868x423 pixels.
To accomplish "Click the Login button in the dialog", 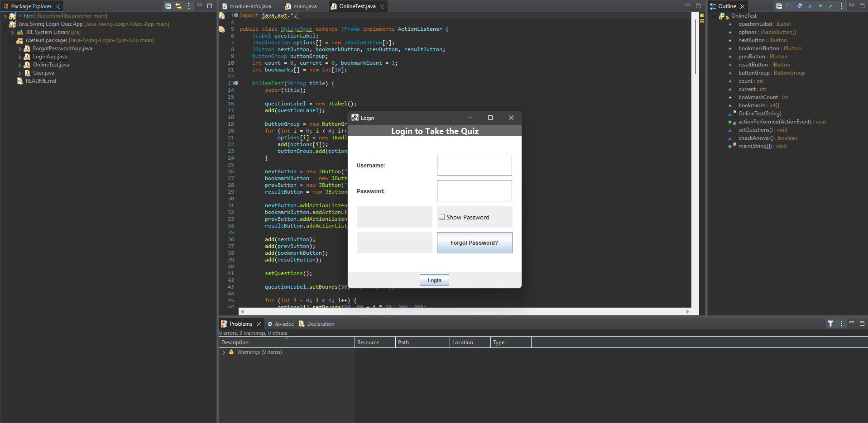I will [x=434, y=280].
